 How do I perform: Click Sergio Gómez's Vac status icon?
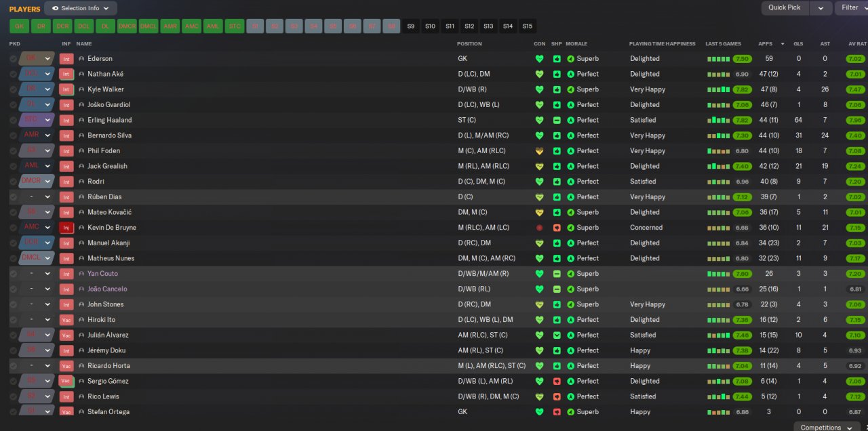pyautogui.click(x=66, y=381)
